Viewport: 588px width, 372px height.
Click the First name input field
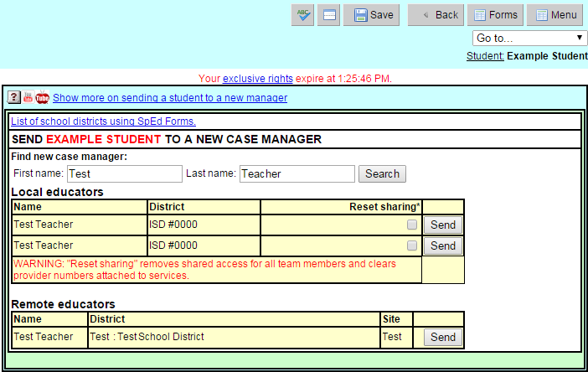tap(124, 173)
